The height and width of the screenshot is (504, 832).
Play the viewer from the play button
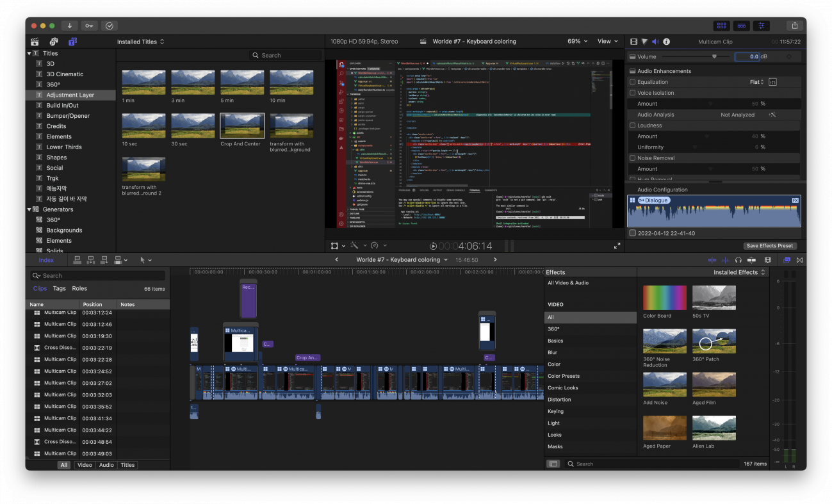(434, 246)
